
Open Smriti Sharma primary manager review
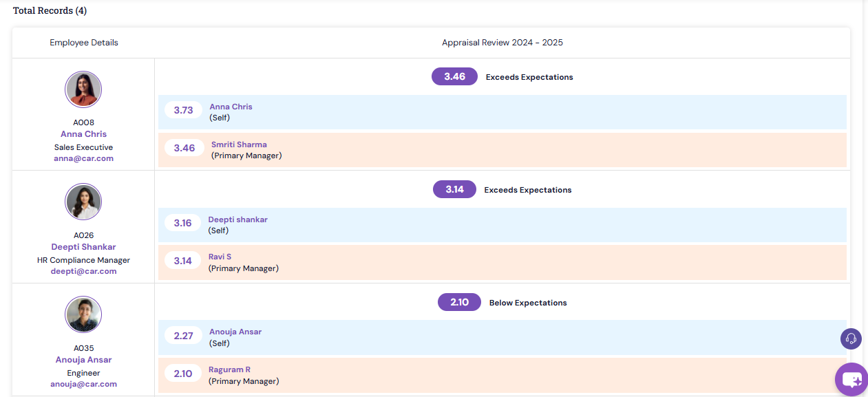pos(239,144)
